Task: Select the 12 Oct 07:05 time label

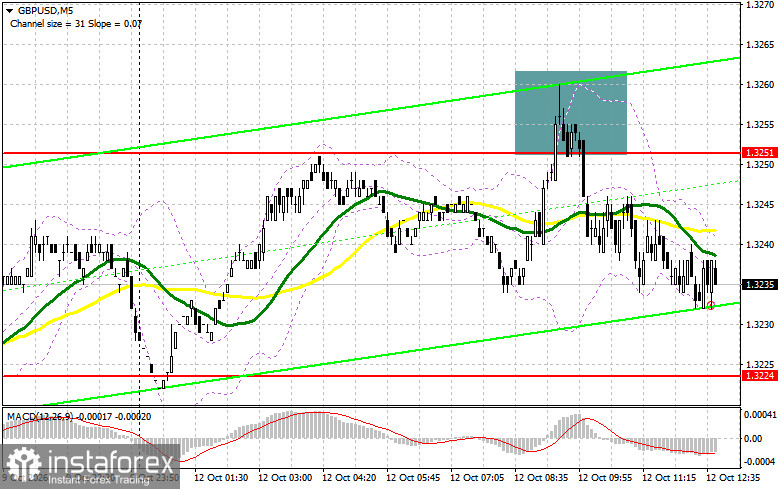Action: [477, 478]
